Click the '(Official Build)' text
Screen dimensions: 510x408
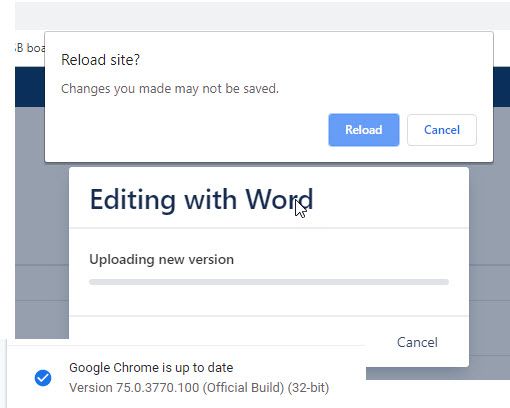pos(243,388)
